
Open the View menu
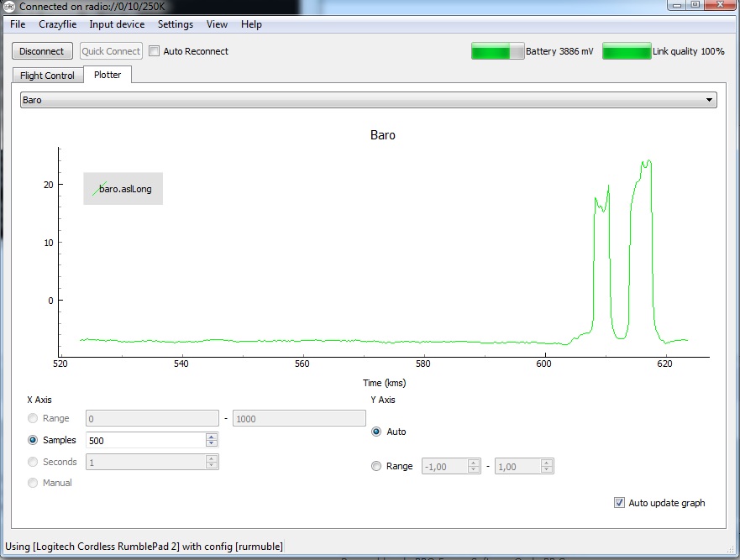217,24
